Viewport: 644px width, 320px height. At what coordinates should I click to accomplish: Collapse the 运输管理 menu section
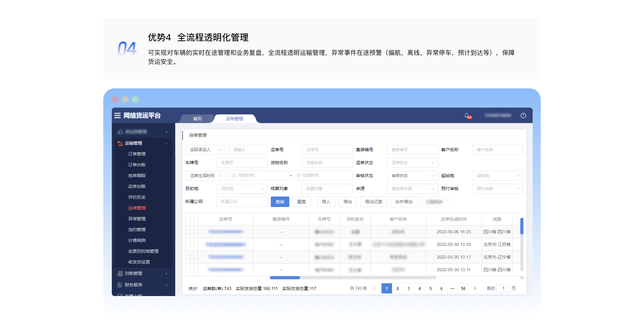pos(166,143)
